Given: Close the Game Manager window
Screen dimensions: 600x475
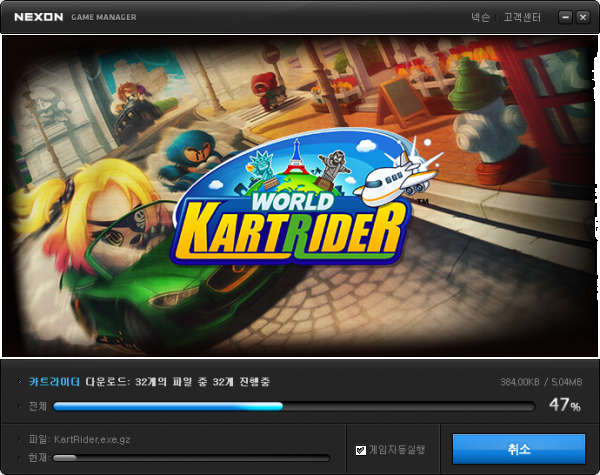Looking at the screenshot, I should pos(583,17).
